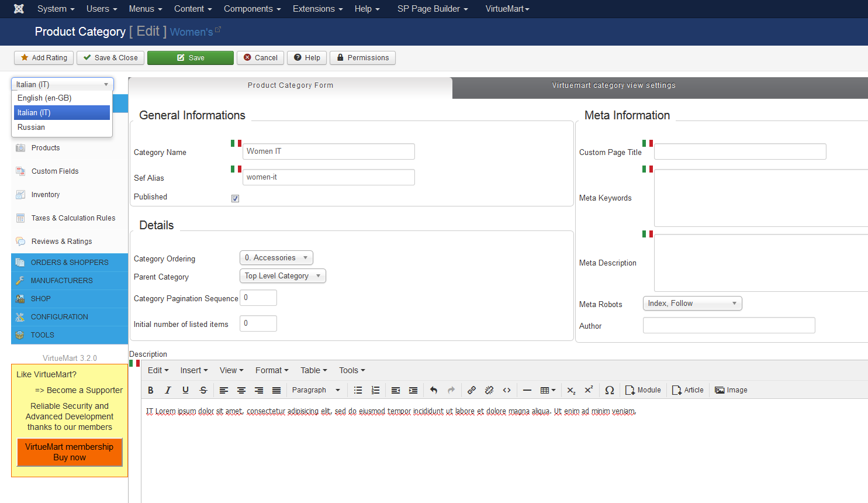
Task: Click the Bold formatting icon
Action: (151, 390)
